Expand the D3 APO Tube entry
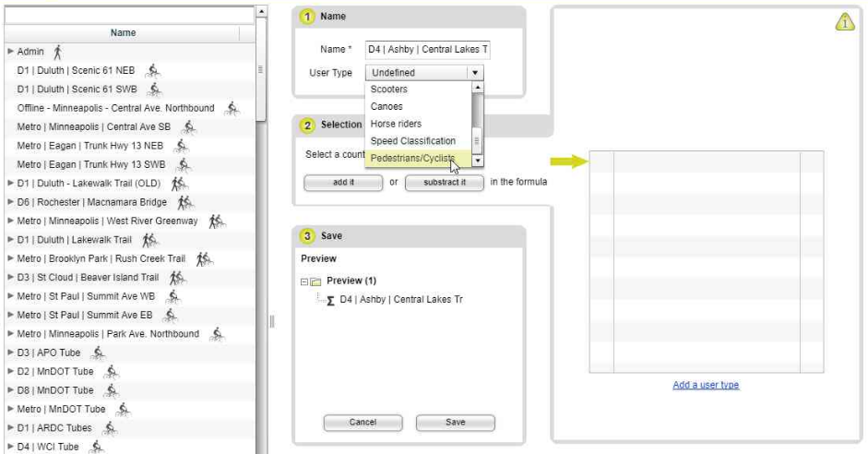Screen dimensions: 868x454 (11, 352)
